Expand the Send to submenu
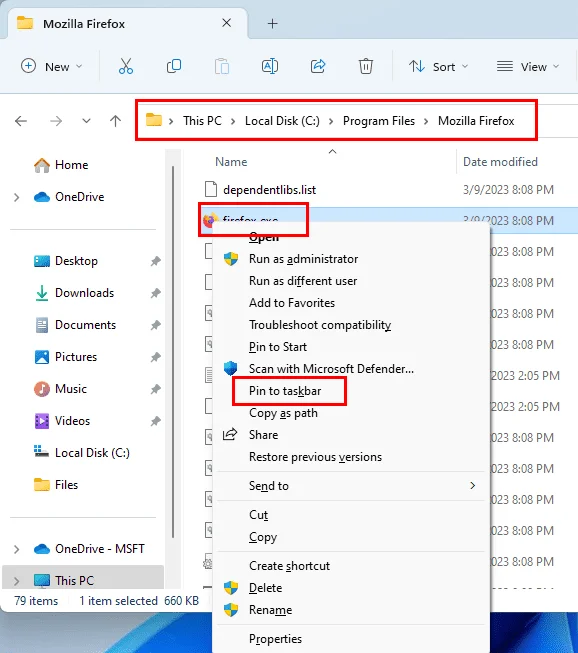 point(351,486)
